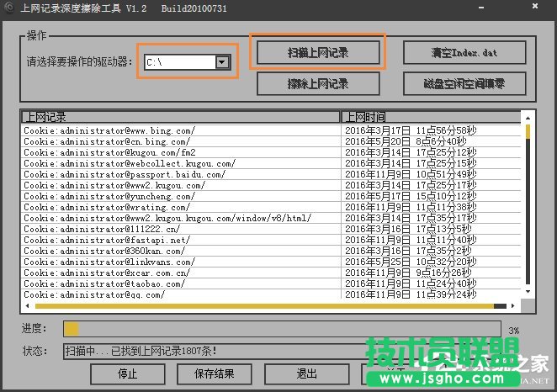Select the www.bing.com cookie row
The width and height of the screenshot is (557, 392).
click(109, 130)
